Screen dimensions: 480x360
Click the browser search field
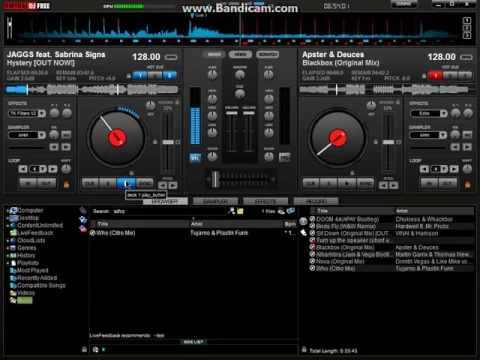(169, 211)
